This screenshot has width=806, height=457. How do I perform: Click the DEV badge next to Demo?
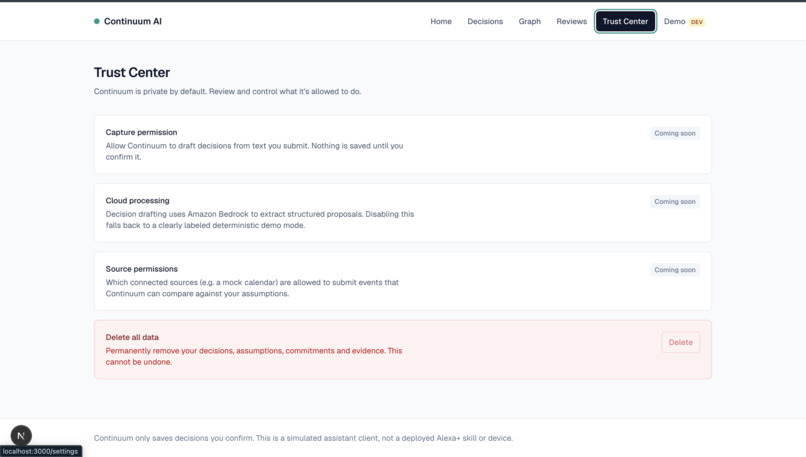[x=697, y=22]
